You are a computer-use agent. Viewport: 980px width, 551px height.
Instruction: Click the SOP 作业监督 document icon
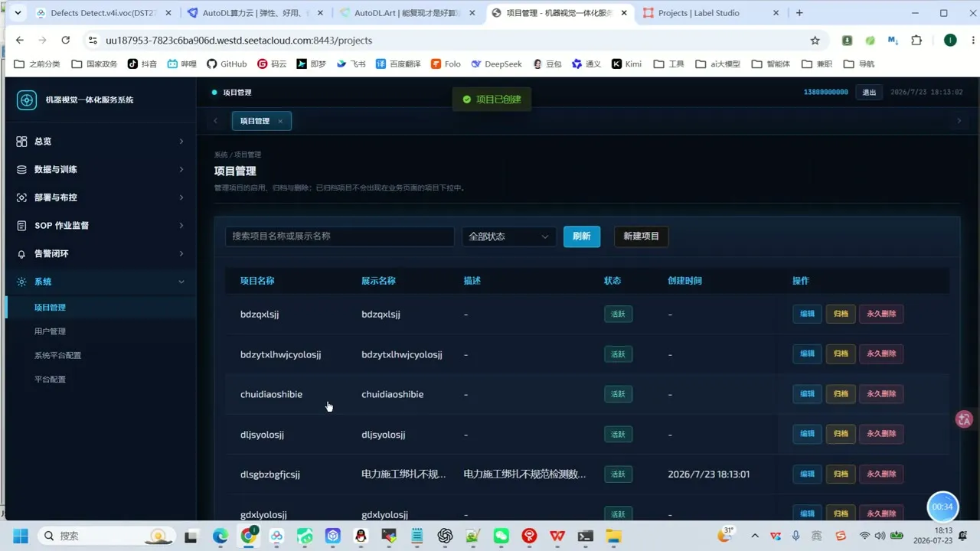(x=21, y=226)
